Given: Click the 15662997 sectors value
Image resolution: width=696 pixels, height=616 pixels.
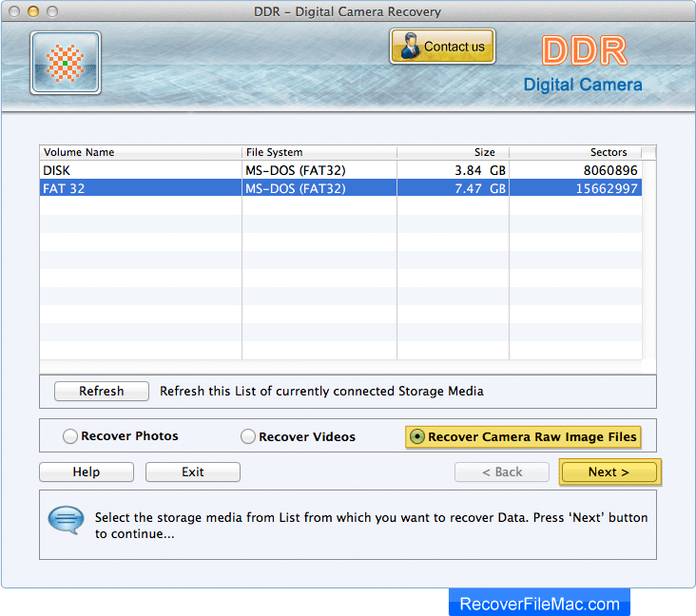Looking at the screenshot, I should [x=607, y=188].
